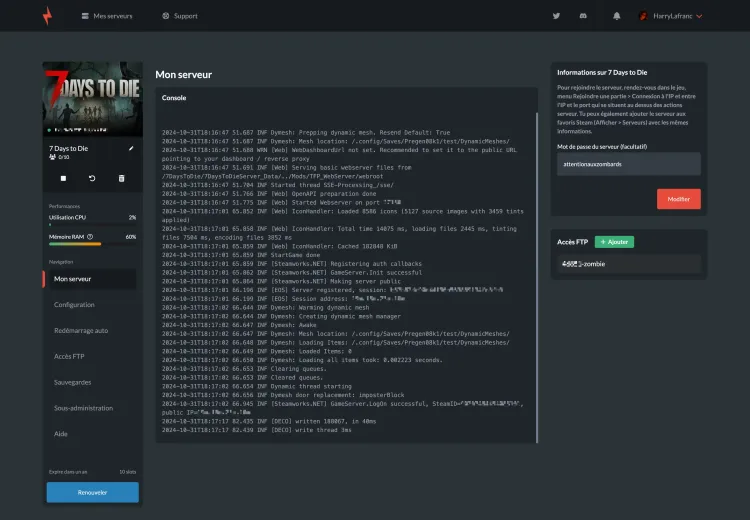This screenshot has height=520, width=750.
Task: Click the 'Informations sur 7 Days to Die' heading
Action: [602, 73]
